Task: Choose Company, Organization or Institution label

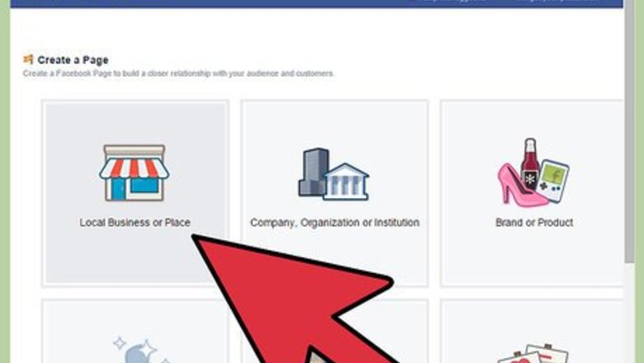Action: point(334,222)
